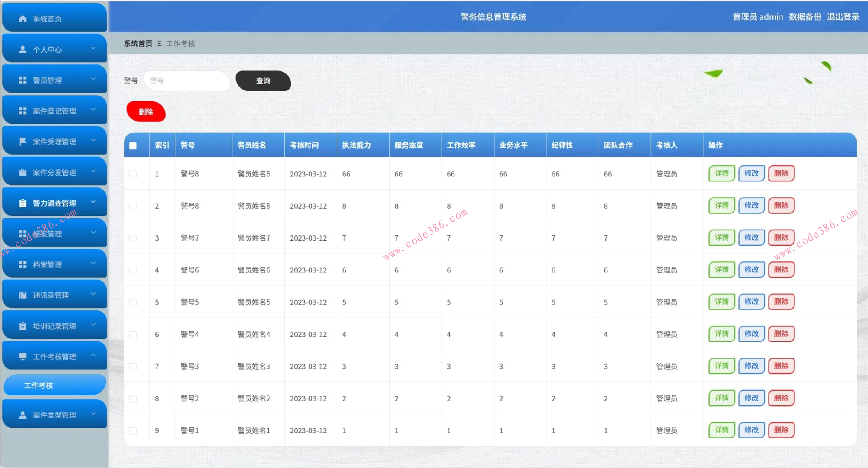868x468 pixels.
Task: Click the flag icon beside 案件受理管理
Action: pyautogui.click(x=22, y=140)
